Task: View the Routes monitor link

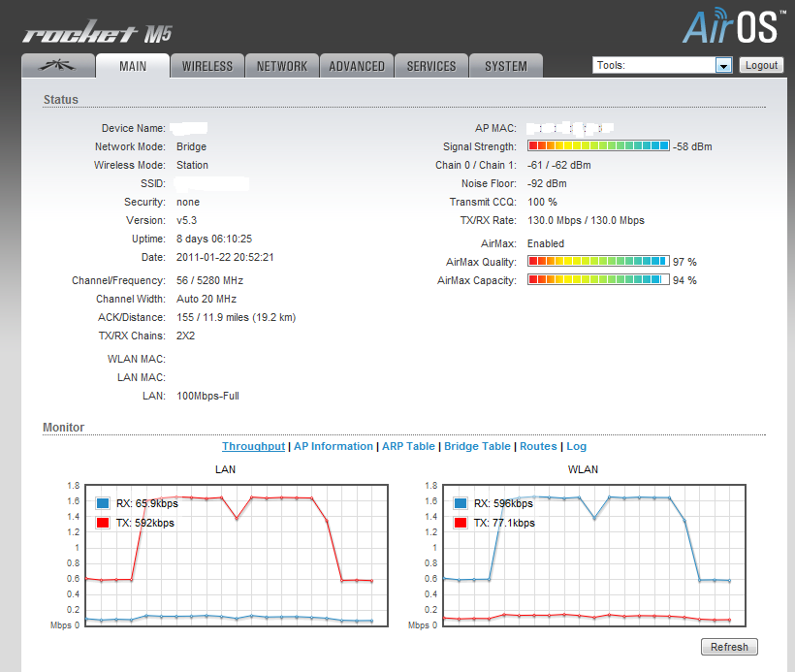Action: [x=538, y=446]
